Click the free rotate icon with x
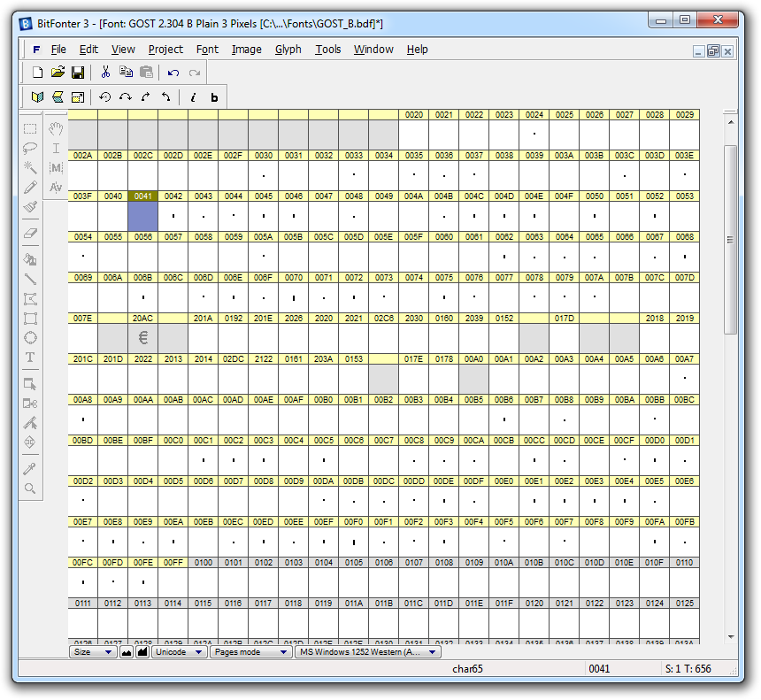The image size is (761, 700). [x=104, y=97]
